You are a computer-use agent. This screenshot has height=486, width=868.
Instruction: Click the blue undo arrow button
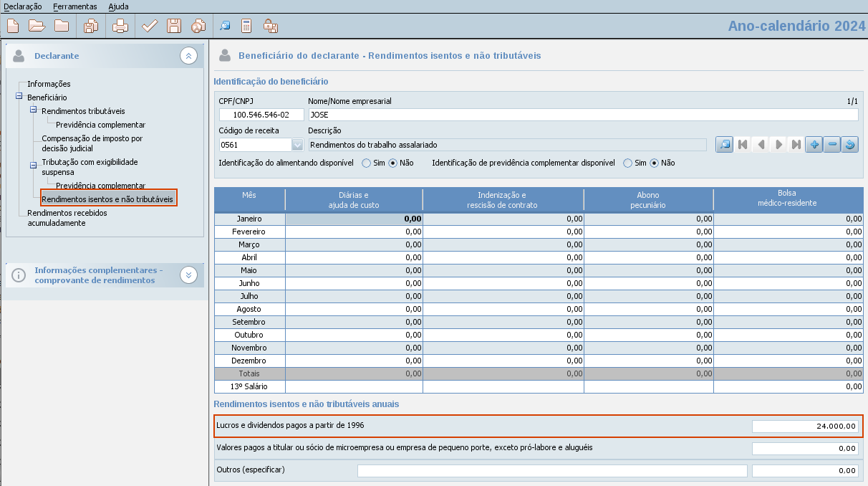pyautogui.click(x=849, y=145)
